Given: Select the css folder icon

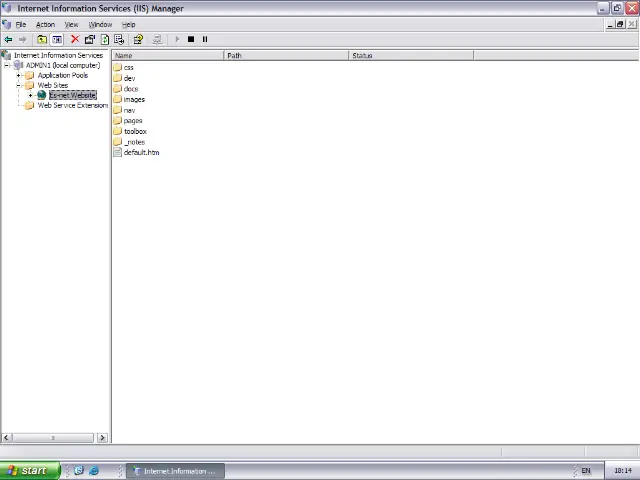Looking at the screenshot, I should (118, 67).
